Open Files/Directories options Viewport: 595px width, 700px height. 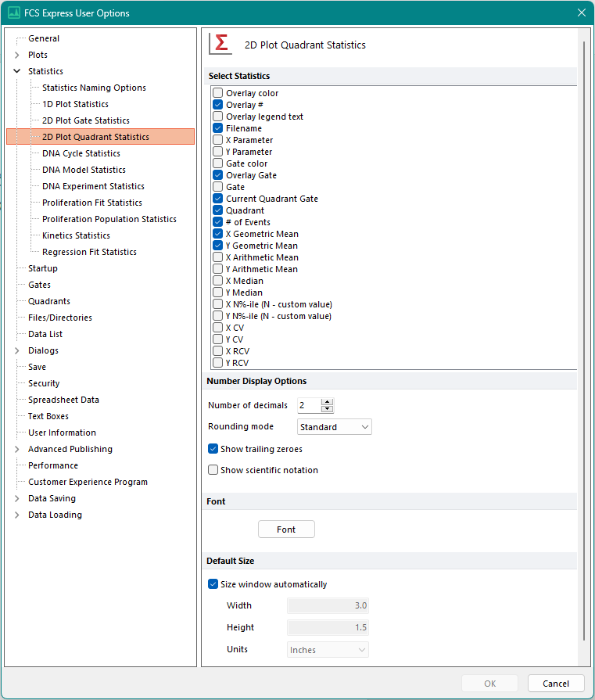(59, 318)
